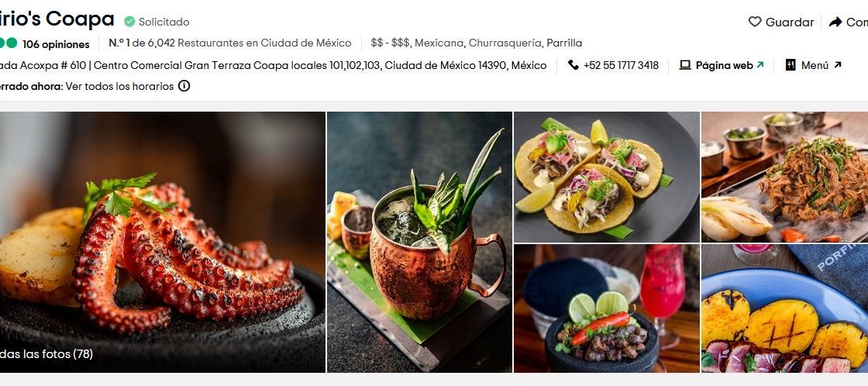Open the restaurant address link

point(274,65)
